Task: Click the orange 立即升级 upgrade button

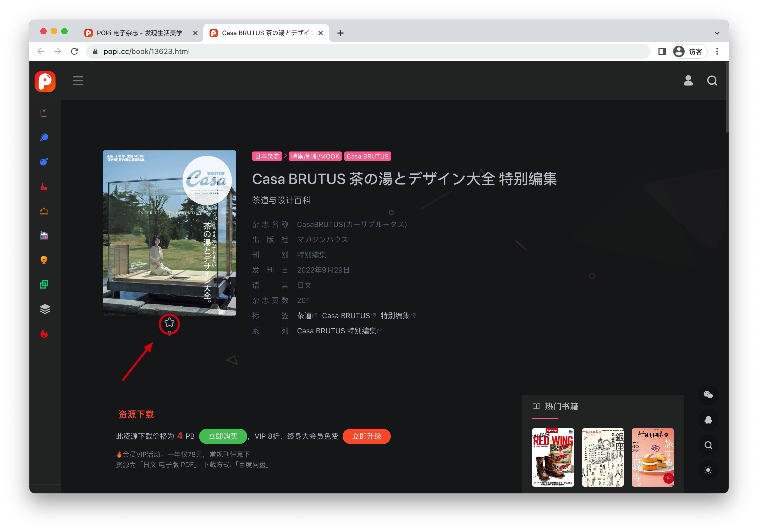Action: (x=366, y=436)
